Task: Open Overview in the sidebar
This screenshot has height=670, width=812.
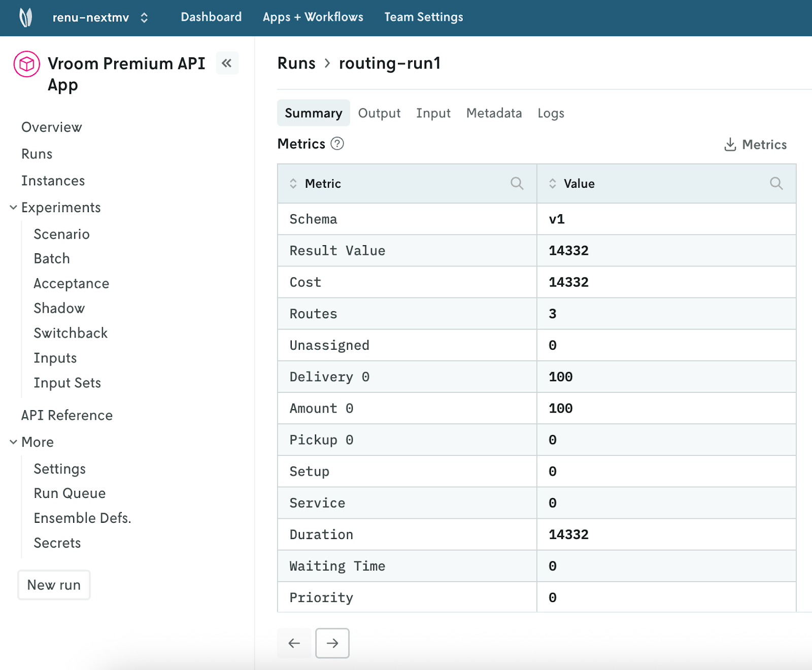Action: tap(52, 127)
